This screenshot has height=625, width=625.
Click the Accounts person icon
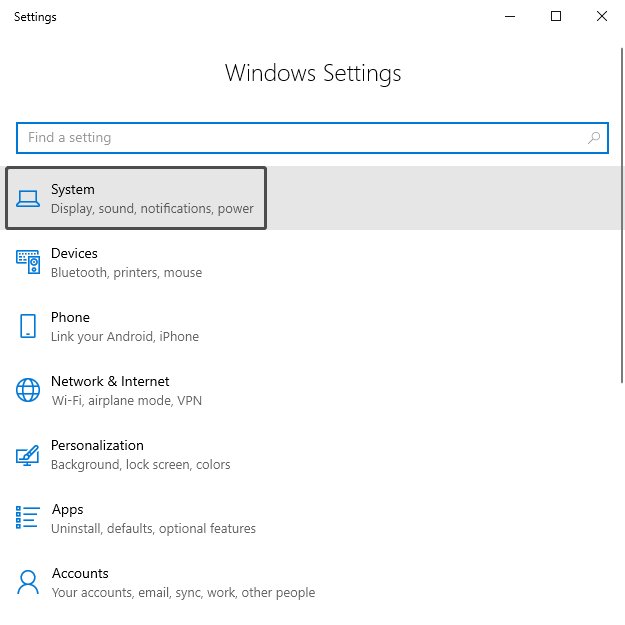tap(28, 582)
